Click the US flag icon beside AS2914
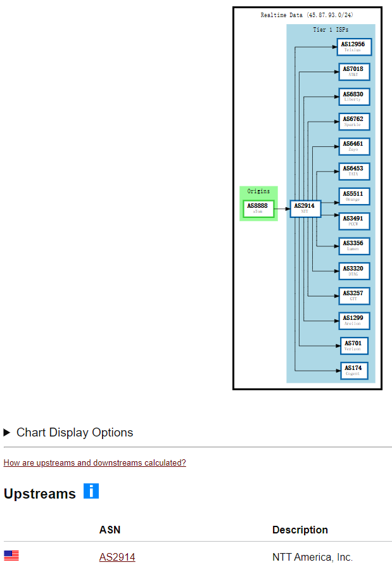Viewport: 392px width, 567px height. 11,556
